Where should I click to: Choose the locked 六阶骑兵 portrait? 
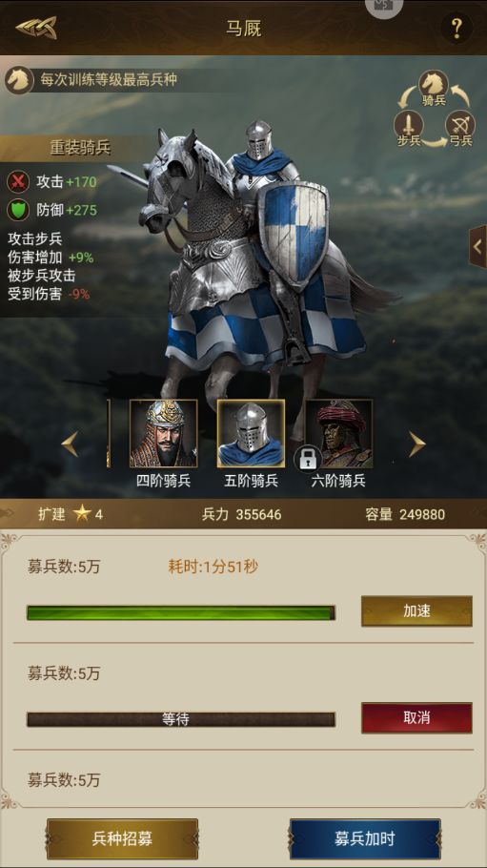(x=338, y=433)
